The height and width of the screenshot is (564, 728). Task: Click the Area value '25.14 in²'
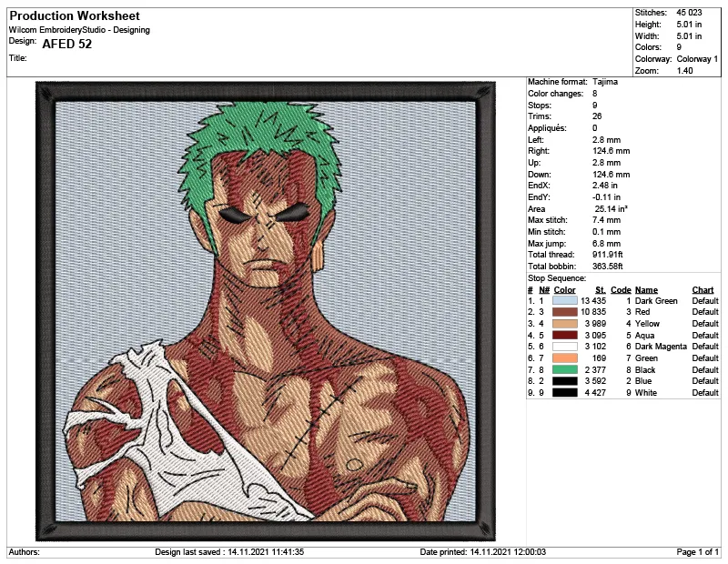coord(611,208)
